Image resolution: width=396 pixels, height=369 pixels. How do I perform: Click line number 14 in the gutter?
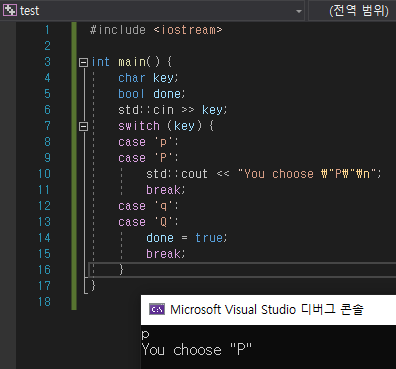44,238
